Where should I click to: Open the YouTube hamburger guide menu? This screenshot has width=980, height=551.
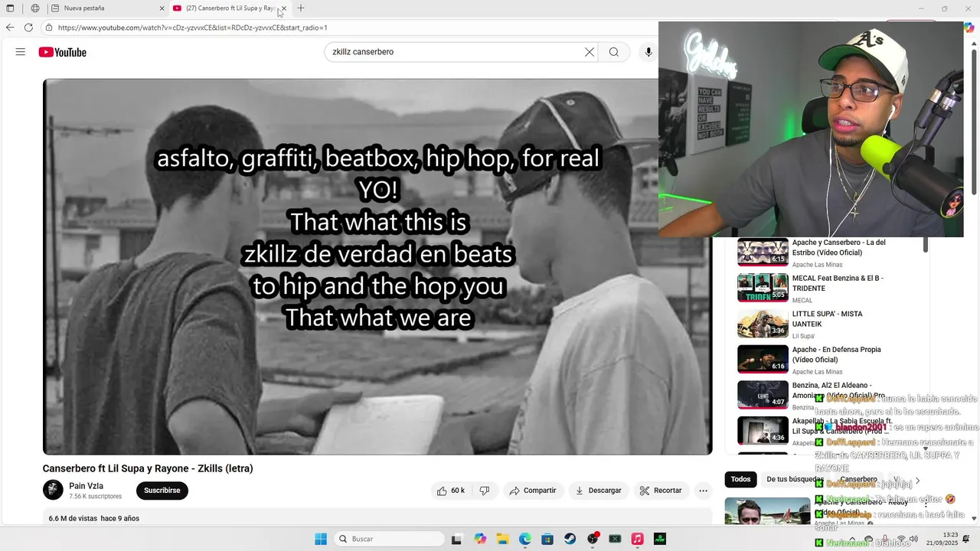point(21,52)
